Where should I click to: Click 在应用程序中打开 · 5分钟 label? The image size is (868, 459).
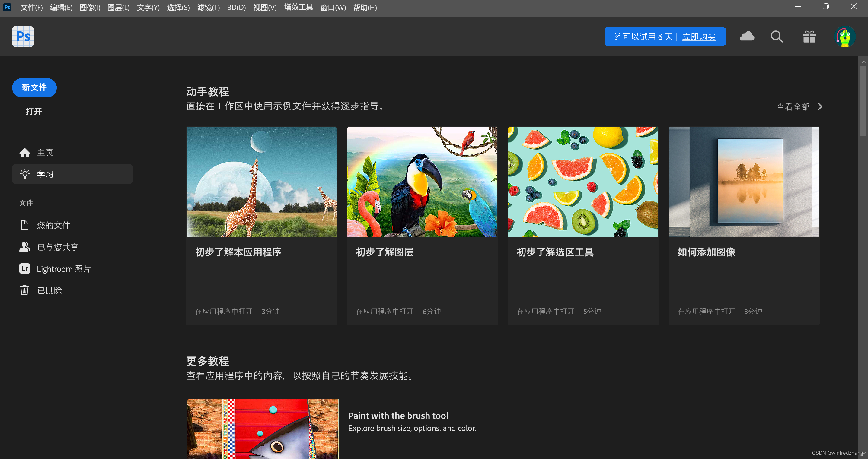click(559, 311)
